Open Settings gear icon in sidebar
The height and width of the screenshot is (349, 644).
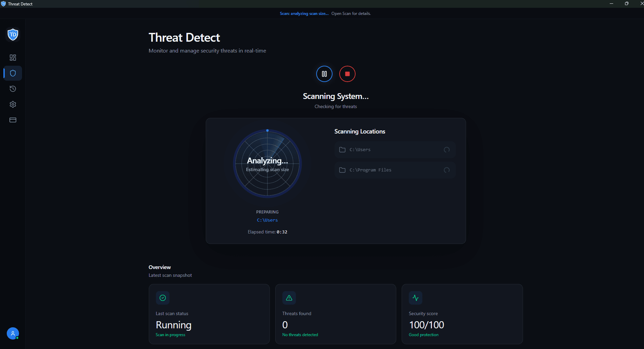(13, 104)
